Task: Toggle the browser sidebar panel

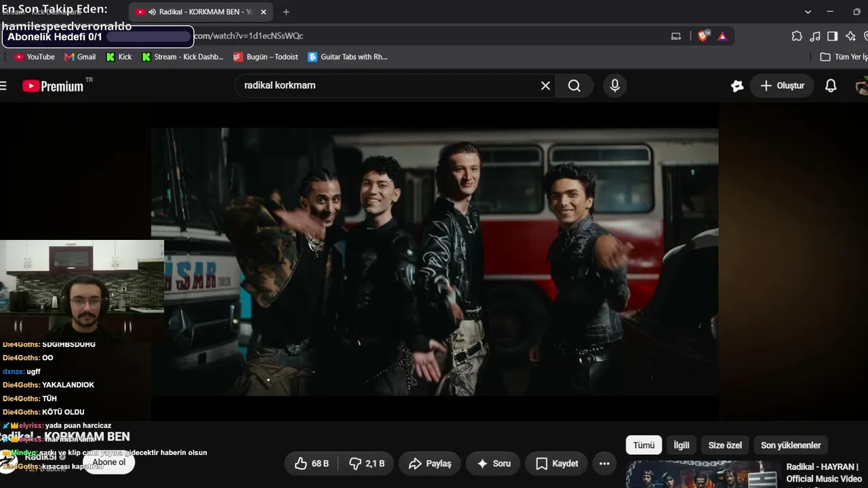Action: click(x=833, y=36)
